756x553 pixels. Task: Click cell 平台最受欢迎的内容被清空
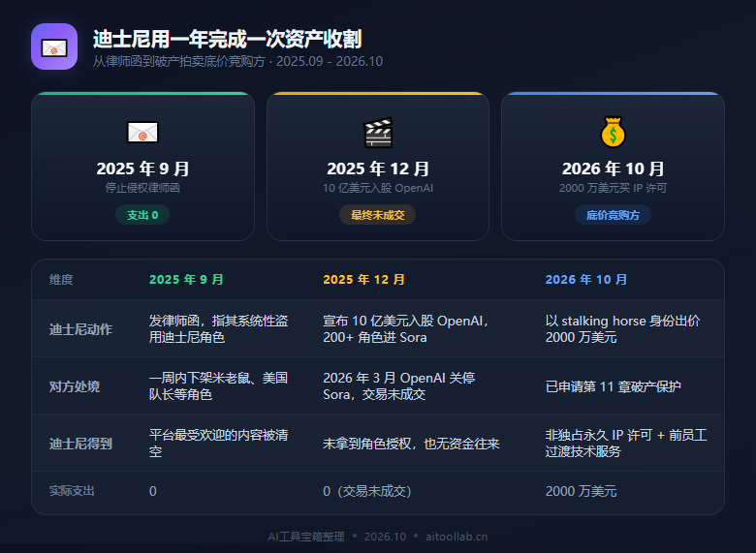pyautogui.click(x=218, y=444)
